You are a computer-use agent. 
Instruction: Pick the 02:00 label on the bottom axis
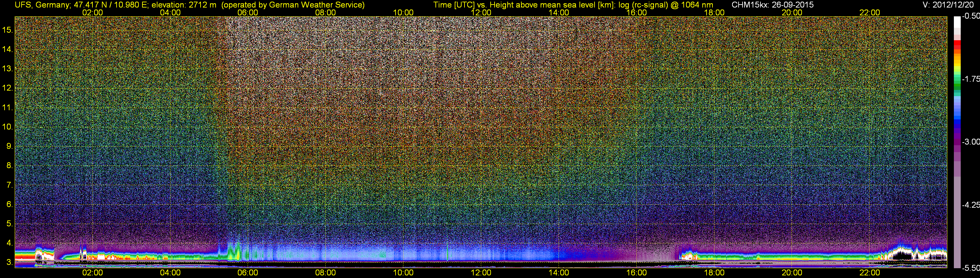tap(92, 273)
